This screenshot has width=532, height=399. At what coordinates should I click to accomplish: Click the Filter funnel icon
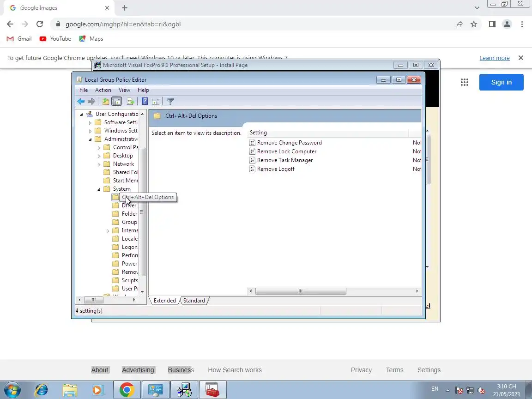tap(170, 102)
